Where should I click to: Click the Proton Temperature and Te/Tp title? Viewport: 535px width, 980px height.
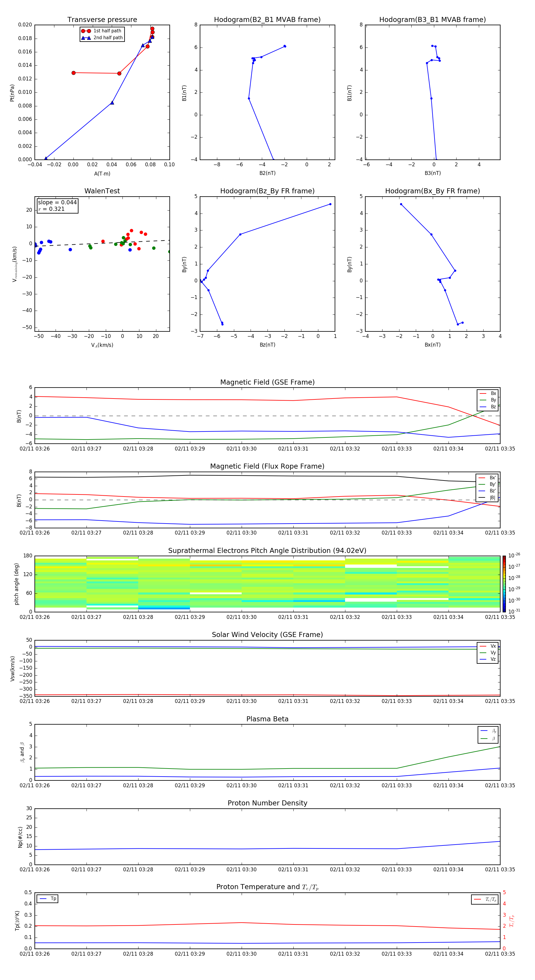pos(267,887)
